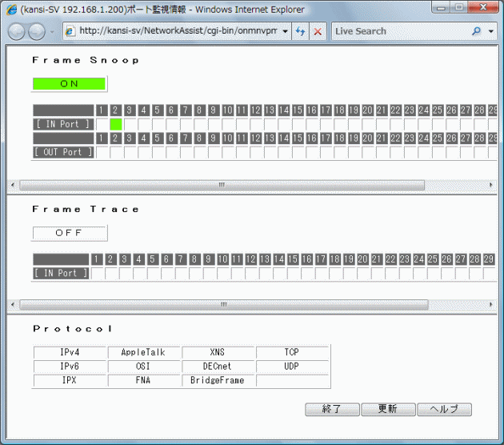
Task: Click the address bar URL field
Action: tap(178, 31)
